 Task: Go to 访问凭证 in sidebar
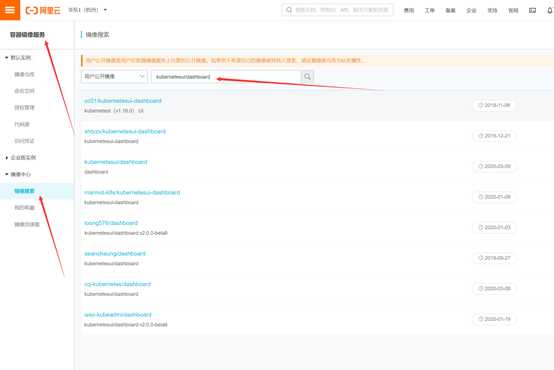tap(24, 141)
